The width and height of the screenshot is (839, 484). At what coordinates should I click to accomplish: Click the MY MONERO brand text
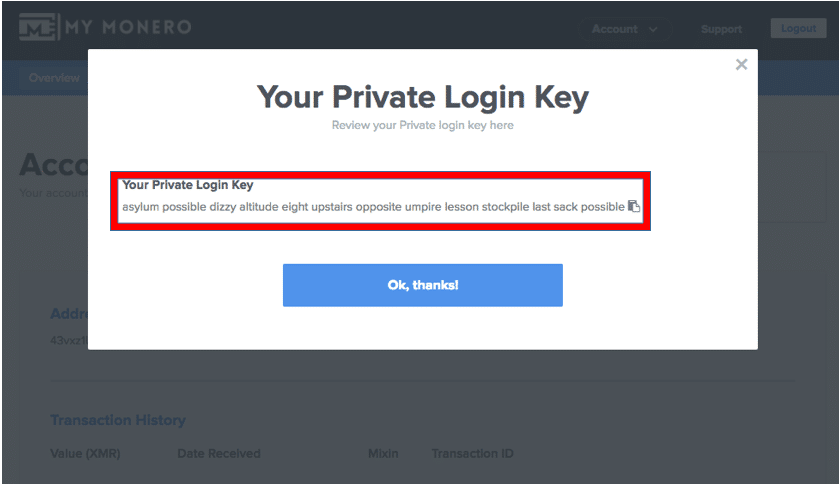(x=128, y=27)
